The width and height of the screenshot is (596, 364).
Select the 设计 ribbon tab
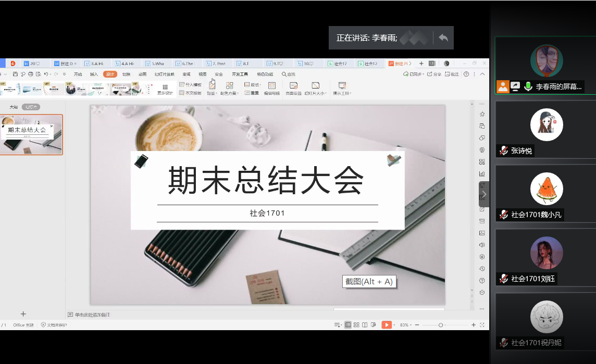[x=110, y=74]
